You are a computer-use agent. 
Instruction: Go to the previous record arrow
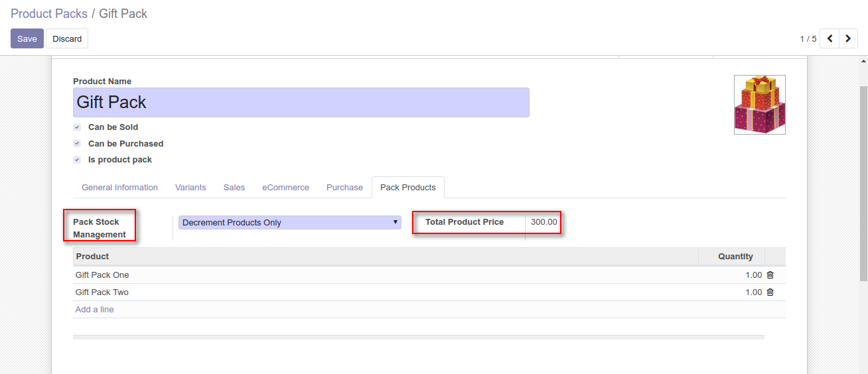830,39
